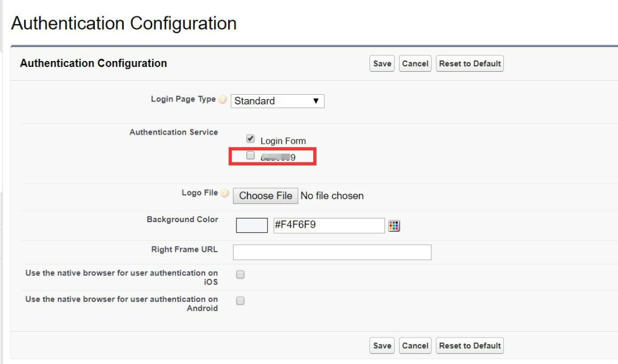Uncheck the Login Form checkbox
Screen dimensions: 618x364
coord(250,139)
